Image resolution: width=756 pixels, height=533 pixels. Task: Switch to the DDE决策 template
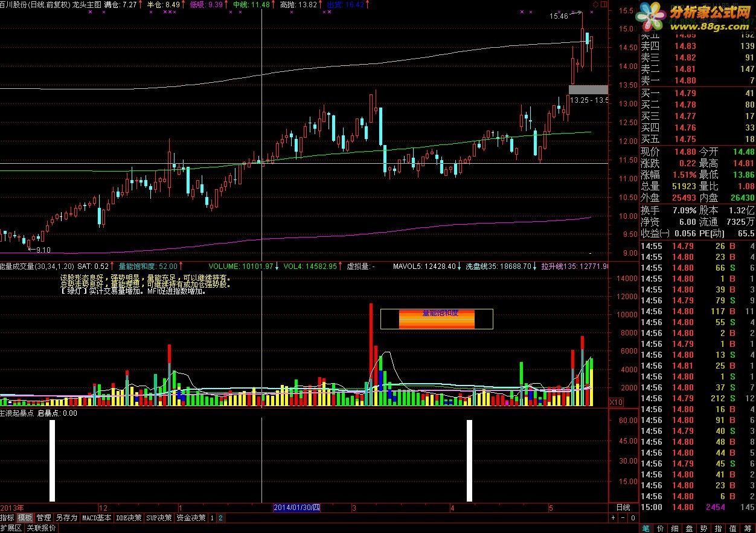pos(129,518)
